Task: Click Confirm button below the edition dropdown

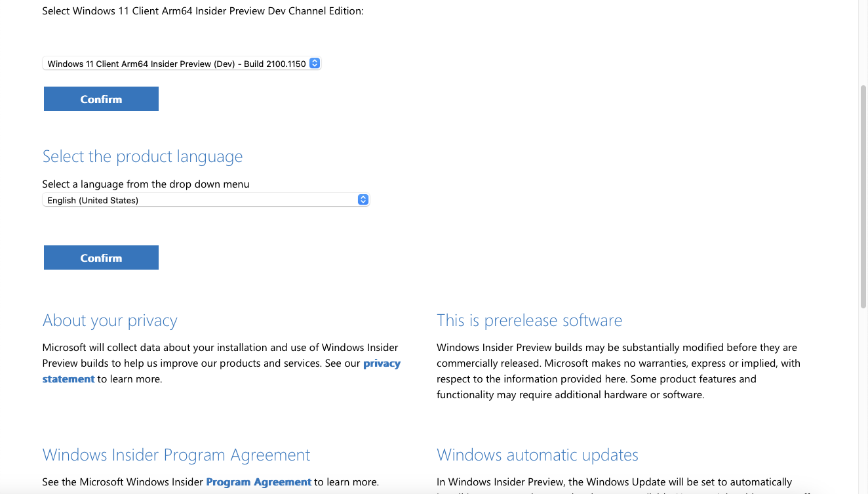Action: pyautogui.click(x=101, y=99)
